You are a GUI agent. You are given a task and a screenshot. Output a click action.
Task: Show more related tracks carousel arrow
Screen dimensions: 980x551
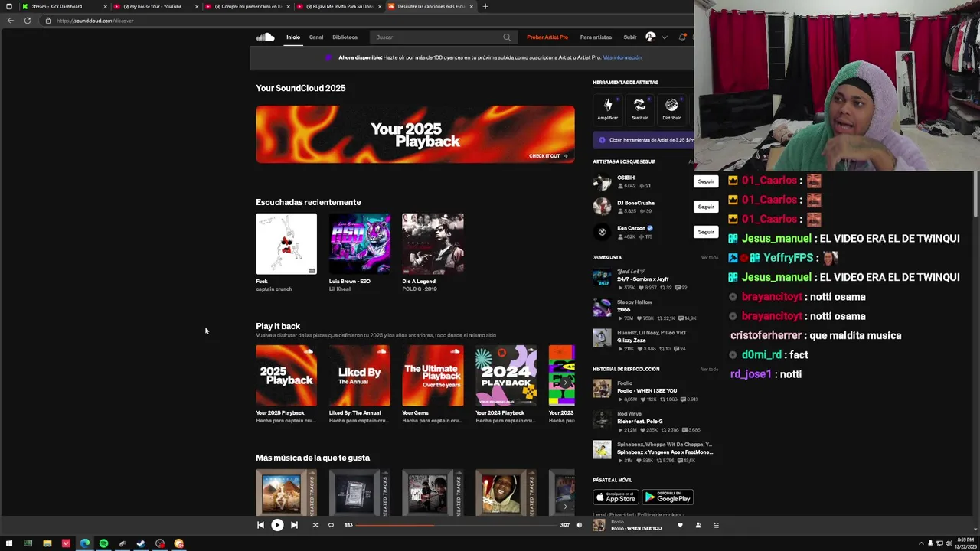566,506
